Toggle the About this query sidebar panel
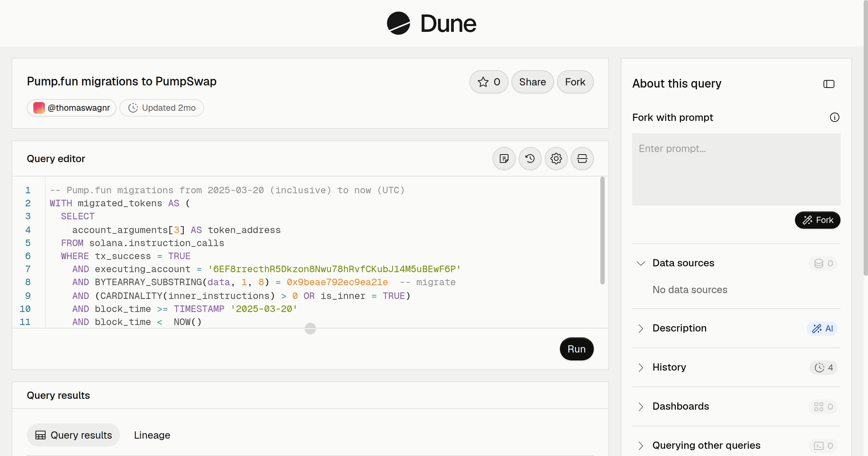The height and width of the screenshot is (456, 868). click(x=829, y=84)
